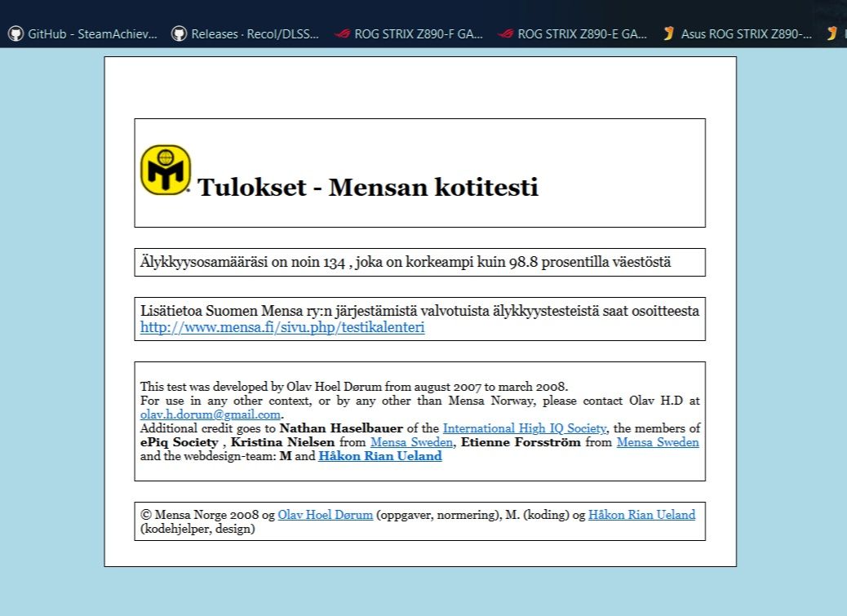This screenshot has height=616, width=847.
Task: Click the Tulokset - Mensan kotitesti heading
Action: tap(368, 188)
